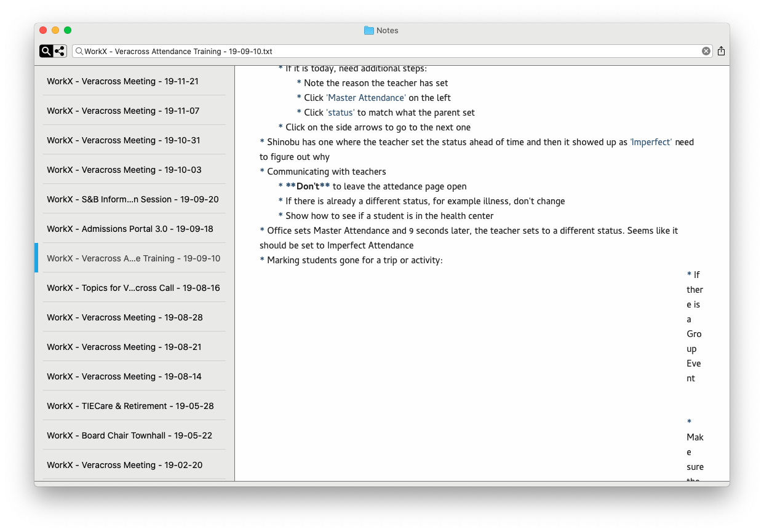Click the green full-screen window button
The width and height of the screenshot is (764, 532).
[x=68, y=30]
